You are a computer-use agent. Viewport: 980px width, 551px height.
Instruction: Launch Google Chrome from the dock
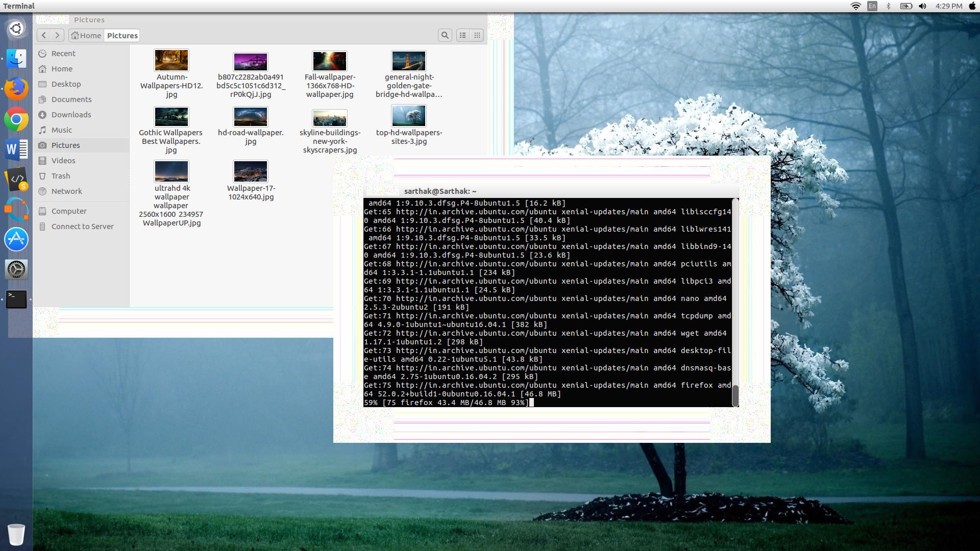(16, 120)
